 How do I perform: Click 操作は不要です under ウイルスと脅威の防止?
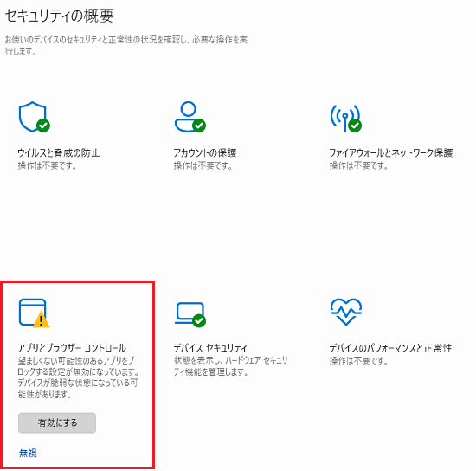(x=47, y=166)
